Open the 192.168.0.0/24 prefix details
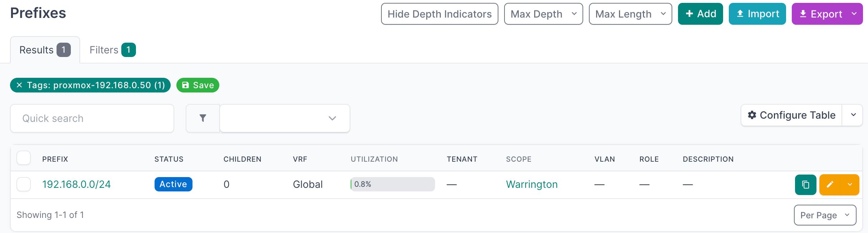This screenshot has width=868, height=233. [x=76, y=185]
